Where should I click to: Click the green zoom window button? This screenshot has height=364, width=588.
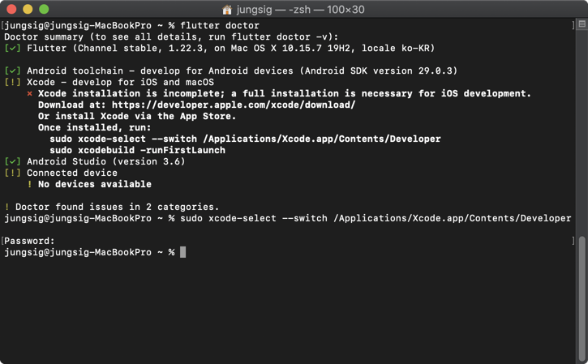point(44,9)
